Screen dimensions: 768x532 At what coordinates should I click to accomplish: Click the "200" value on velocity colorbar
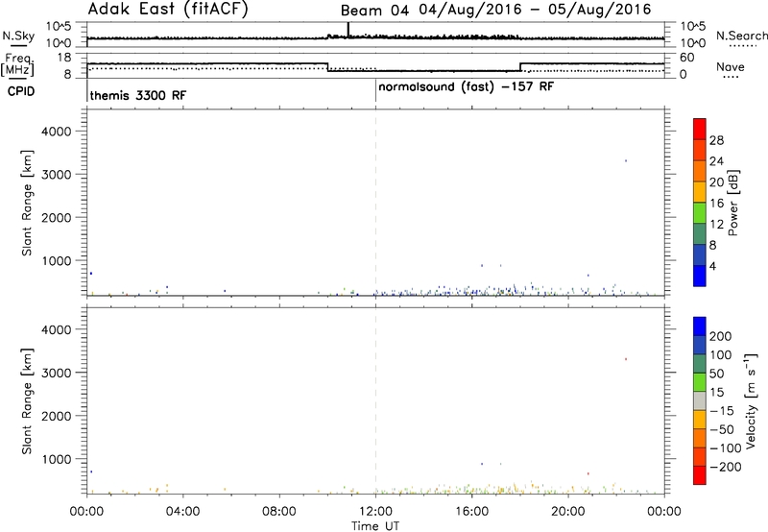point(721,336)
